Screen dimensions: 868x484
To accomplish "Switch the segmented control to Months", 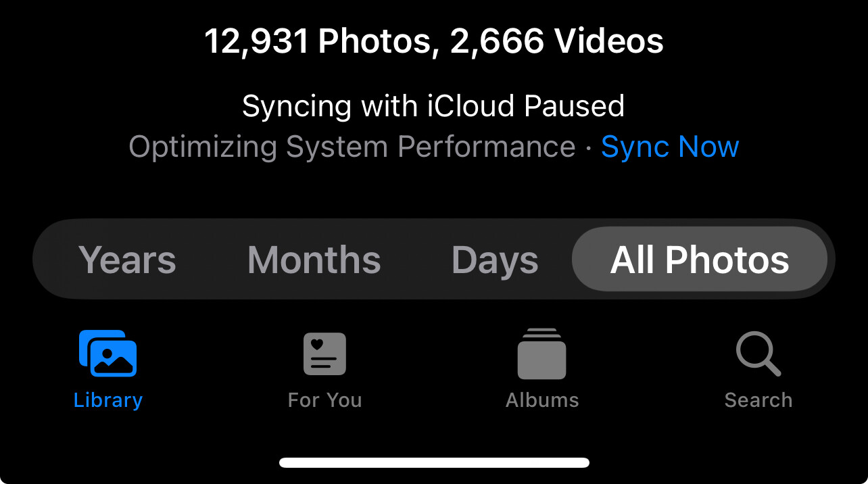I will coord(313,259).
